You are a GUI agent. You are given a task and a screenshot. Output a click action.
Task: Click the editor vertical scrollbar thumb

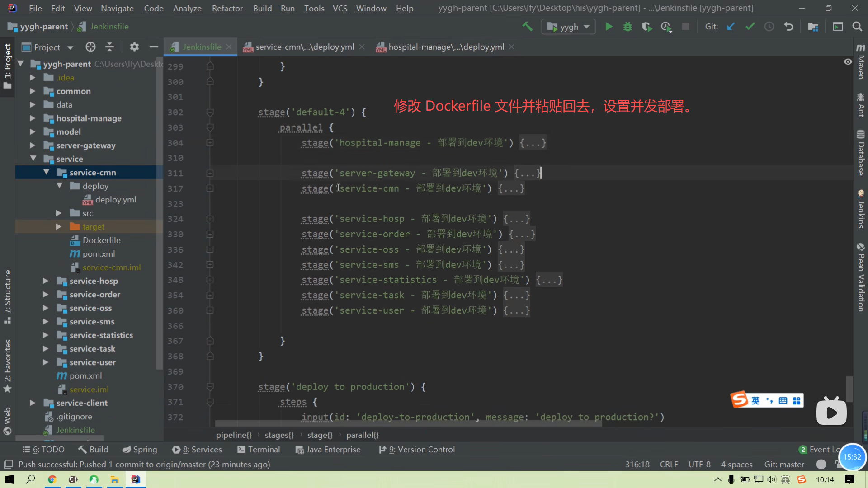tap(849, 389)
